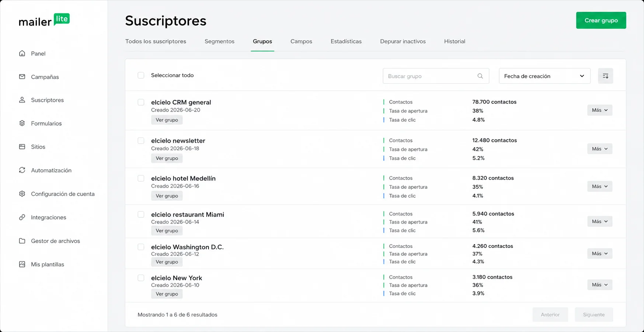Switch to the Segmentos tab
This screenshot has height=332, width=644.
coord(219,41)
